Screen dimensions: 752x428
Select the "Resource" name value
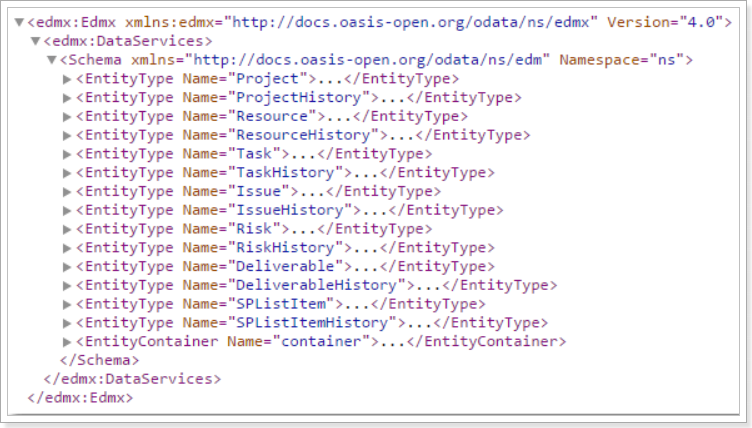tap(272, 116)
